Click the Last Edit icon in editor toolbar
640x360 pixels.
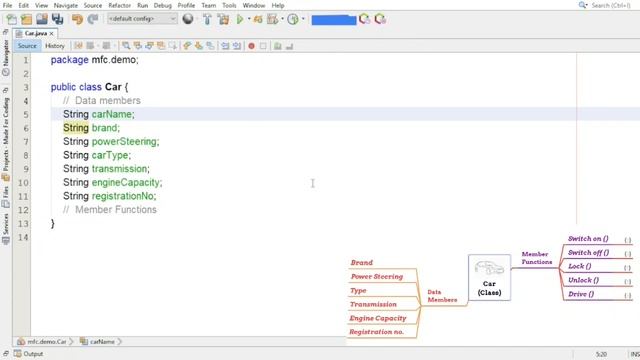pos(78,46)
